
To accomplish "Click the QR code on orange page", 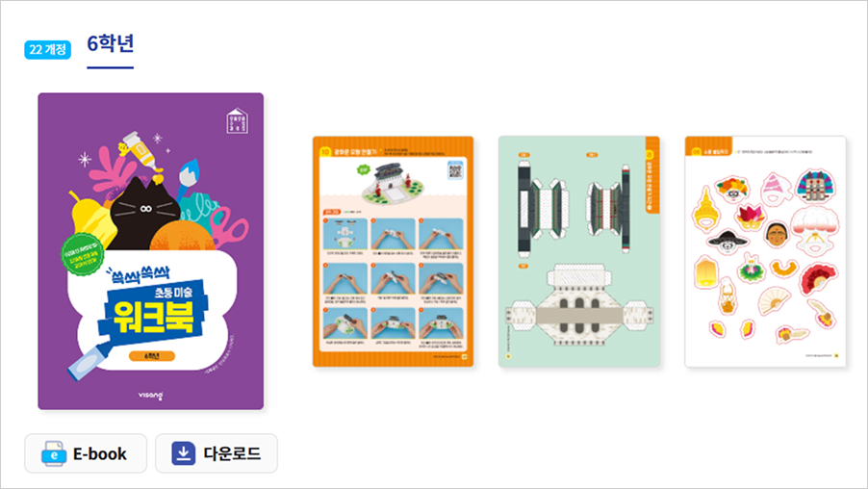I will (x=455, y=170).
